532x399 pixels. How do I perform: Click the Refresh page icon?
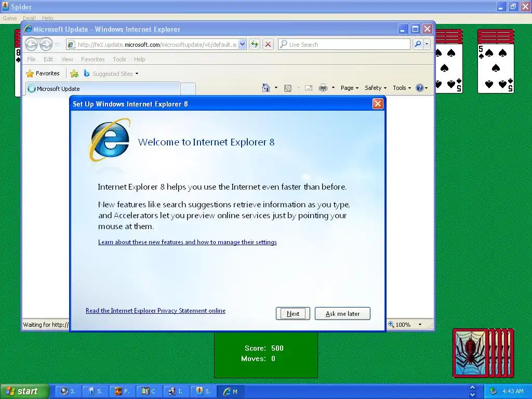tap(255, 45)
